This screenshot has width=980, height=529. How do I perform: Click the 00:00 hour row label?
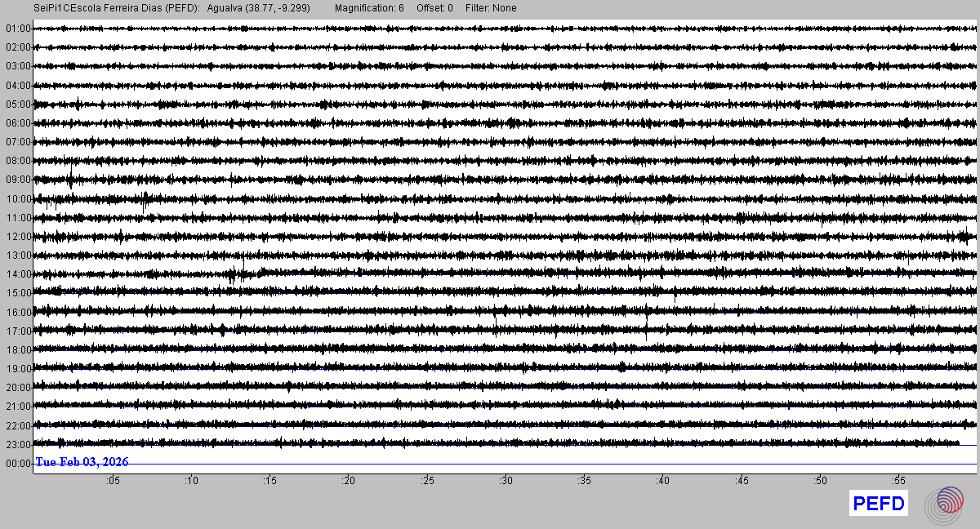(x=17, y=464)
